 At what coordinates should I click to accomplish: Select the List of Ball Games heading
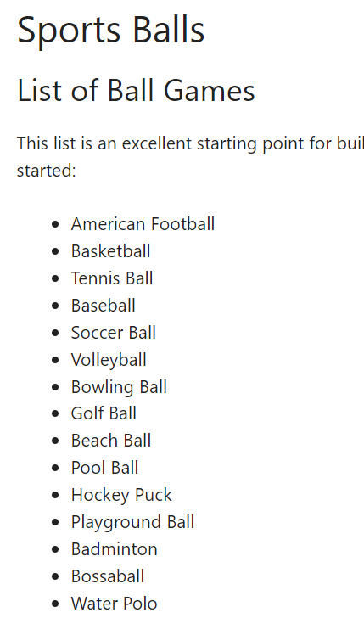point(136,91)
